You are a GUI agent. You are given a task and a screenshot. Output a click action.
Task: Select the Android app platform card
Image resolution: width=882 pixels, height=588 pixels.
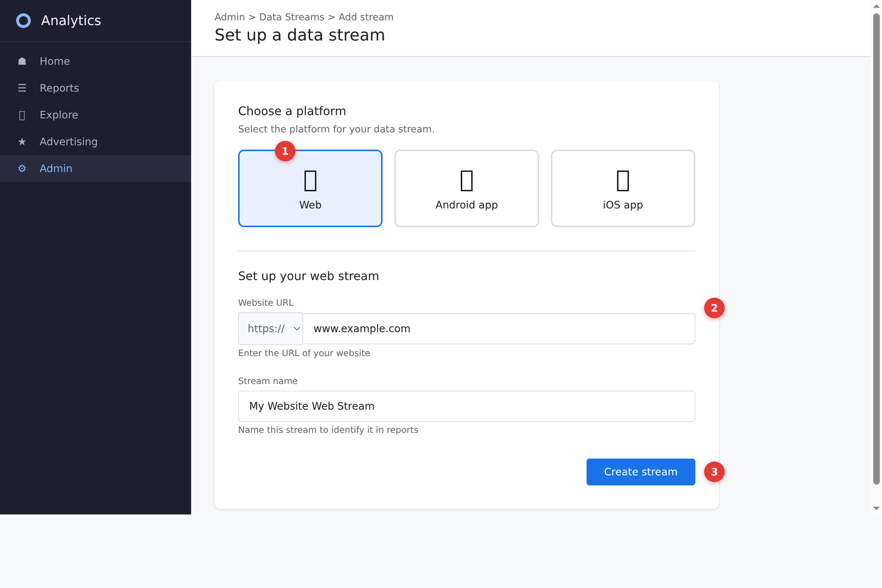(x=466, y=188)
